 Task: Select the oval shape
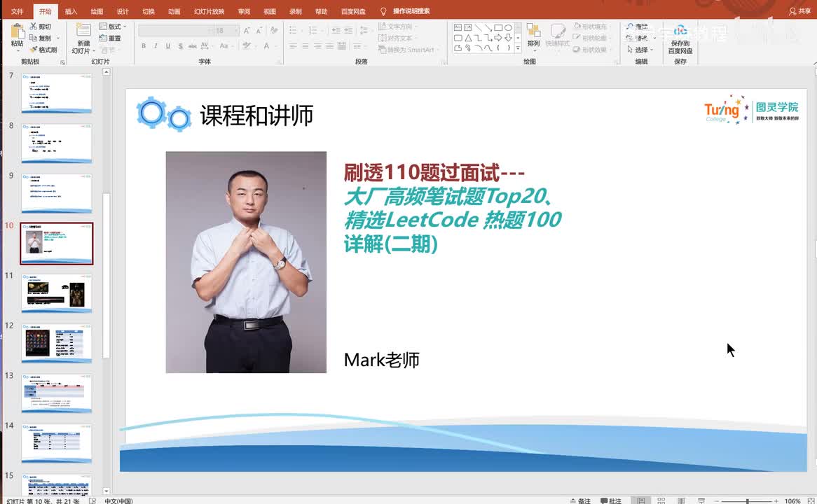(508, 27)
